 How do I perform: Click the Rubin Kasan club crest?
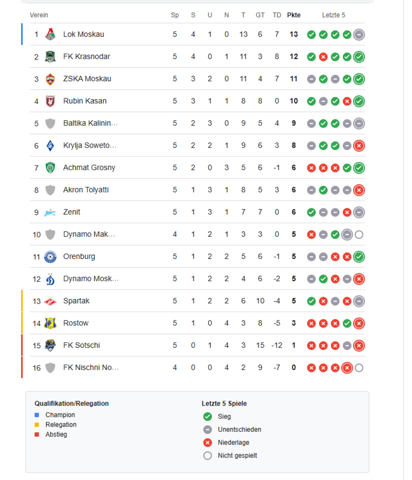click(50, 101)
